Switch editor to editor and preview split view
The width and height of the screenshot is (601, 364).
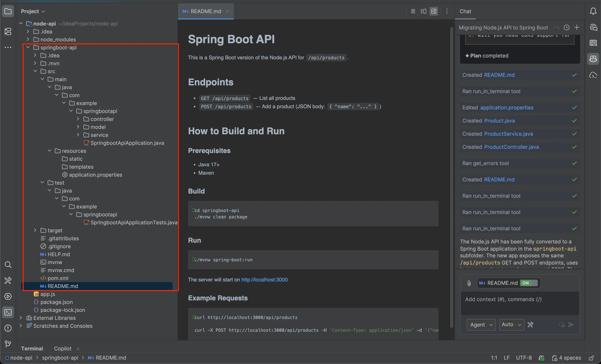pyautogui.click(x=423, y=11)
